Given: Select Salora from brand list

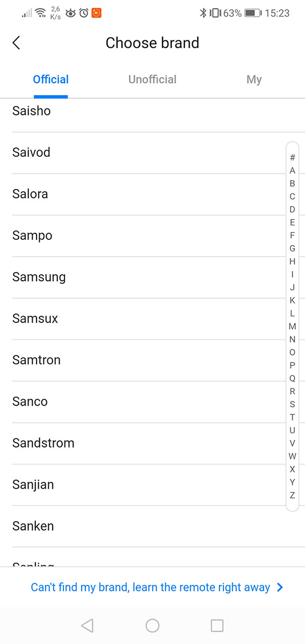Looking at the screenshot, I should click(x=152, y=194).
